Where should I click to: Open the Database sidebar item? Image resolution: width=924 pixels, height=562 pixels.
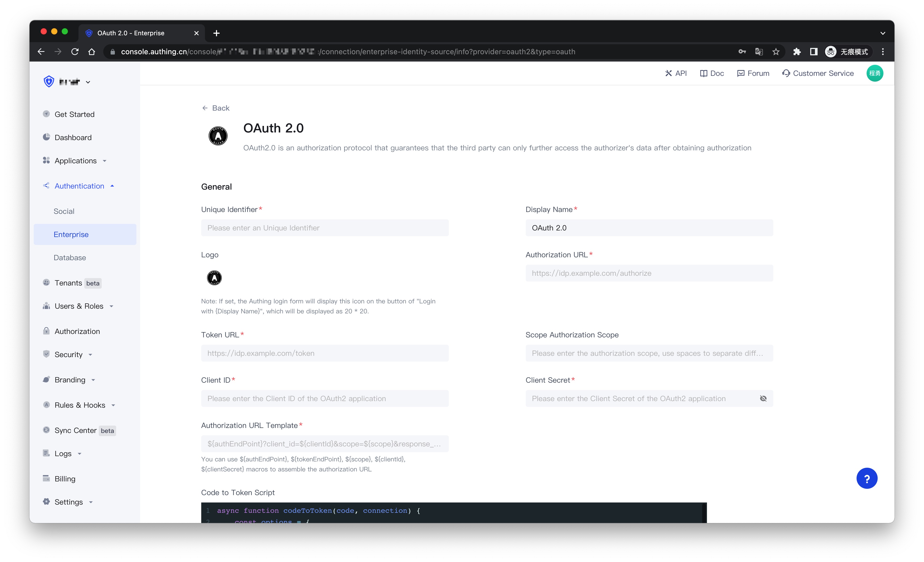point(69,258)
